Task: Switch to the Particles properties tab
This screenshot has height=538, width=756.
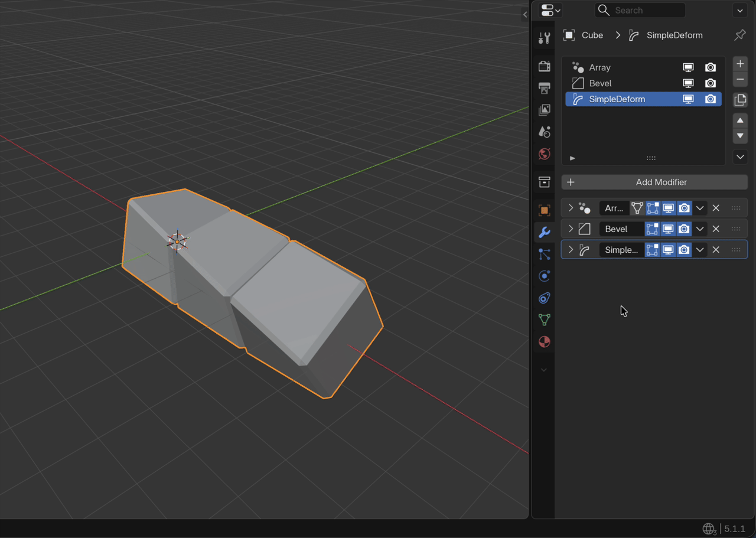Action: click(544, 254)
